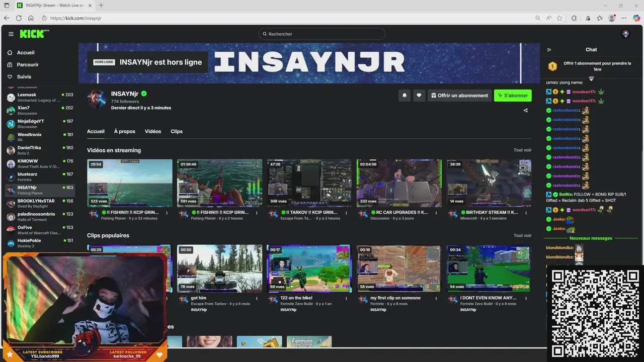Open the 01:39:48 stream video thumbnail
This screenshot has width=644, height=362.
click(x=219, y=183)
